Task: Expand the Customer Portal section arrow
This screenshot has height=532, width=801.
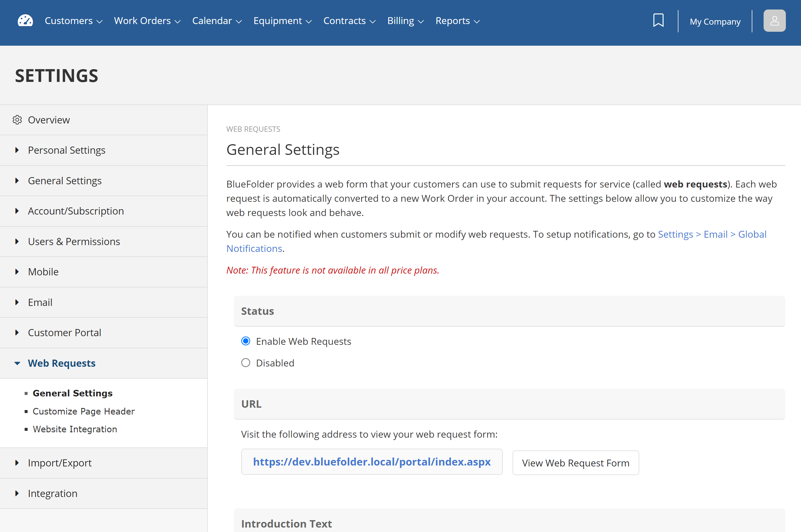Action: [17, 332]
